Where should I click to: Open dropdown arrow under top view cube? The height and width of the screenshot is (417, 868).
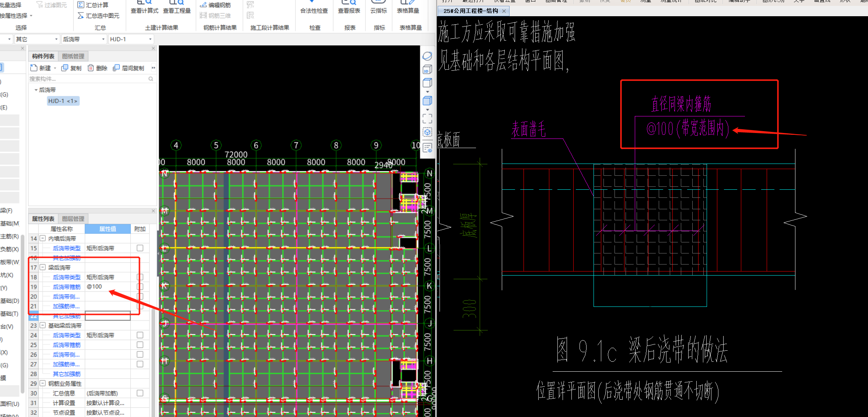[427, 92]
